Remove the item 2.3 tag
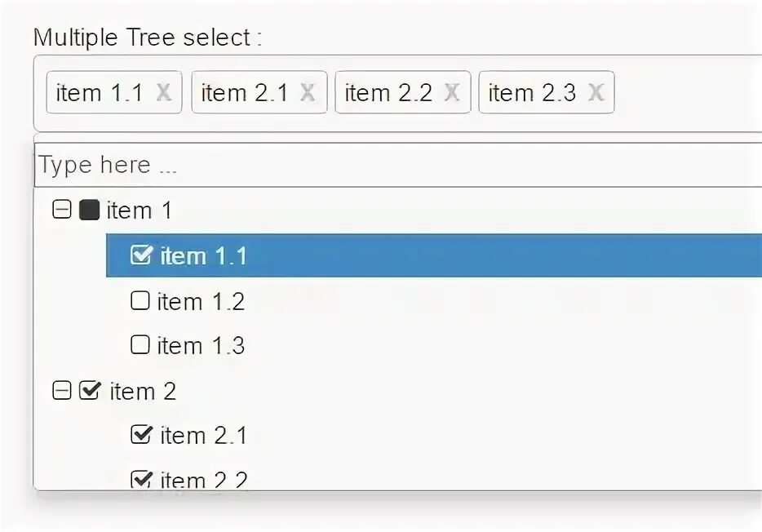762x532 pixels. 596,93
